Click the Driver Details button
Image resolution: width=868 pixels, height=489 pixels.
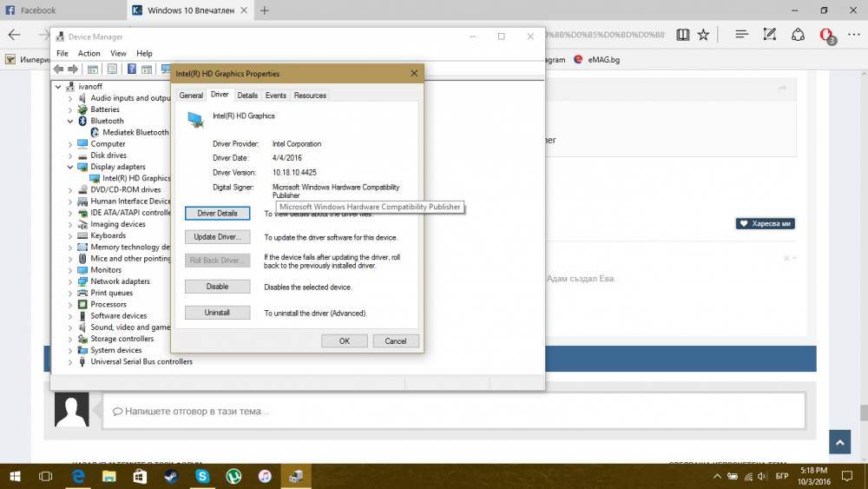click(x=218, y=213)
